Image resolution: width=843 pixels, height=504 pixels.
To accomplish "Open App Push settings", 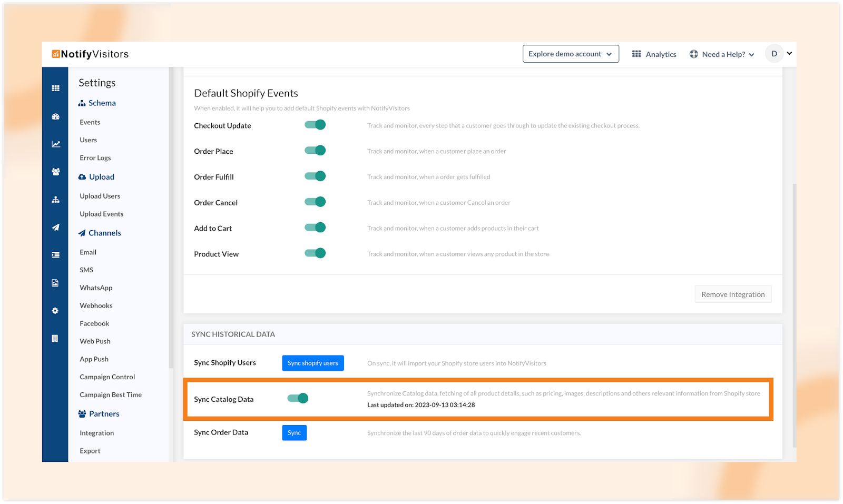I will pos(94,359).
